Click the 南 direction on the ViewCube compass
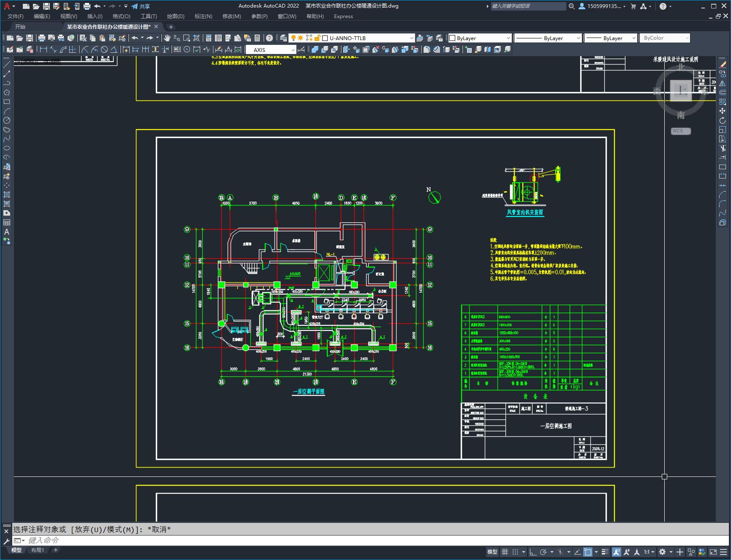The width and height of the screenshot is (731, 560). click(681, 115)
